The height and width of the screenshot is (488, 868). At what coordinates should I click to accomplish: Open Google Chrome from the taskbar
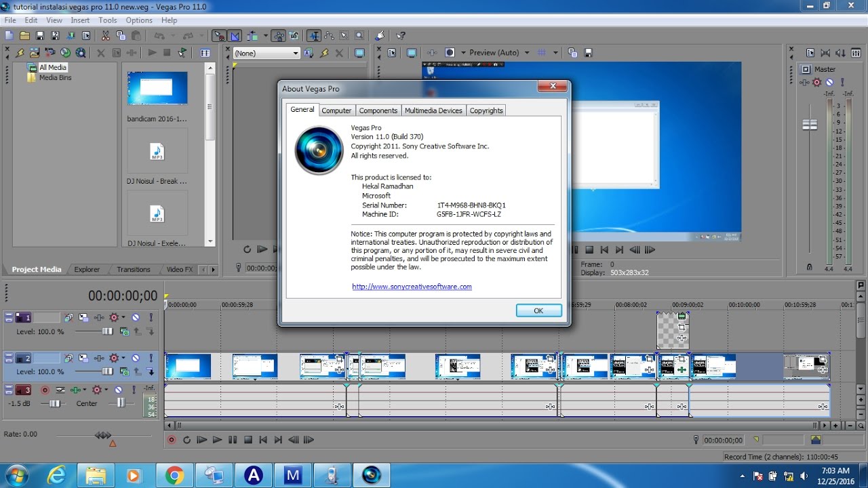coord(174,476)
